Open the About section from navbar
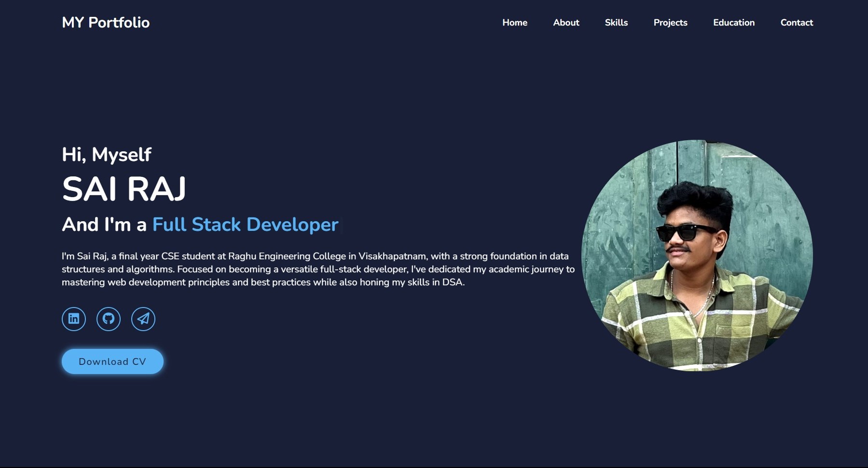 [x=566, y=23]
